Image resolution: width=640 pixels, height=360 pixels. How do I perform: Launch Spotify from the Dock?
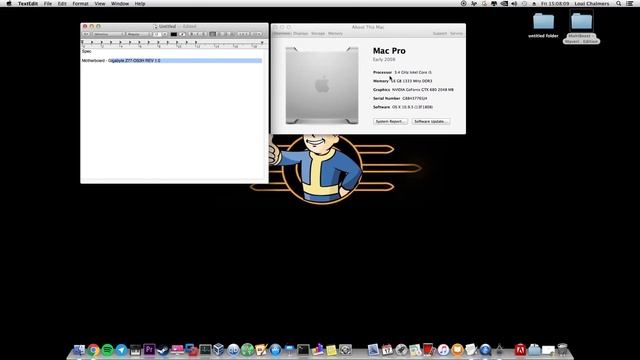107,350
